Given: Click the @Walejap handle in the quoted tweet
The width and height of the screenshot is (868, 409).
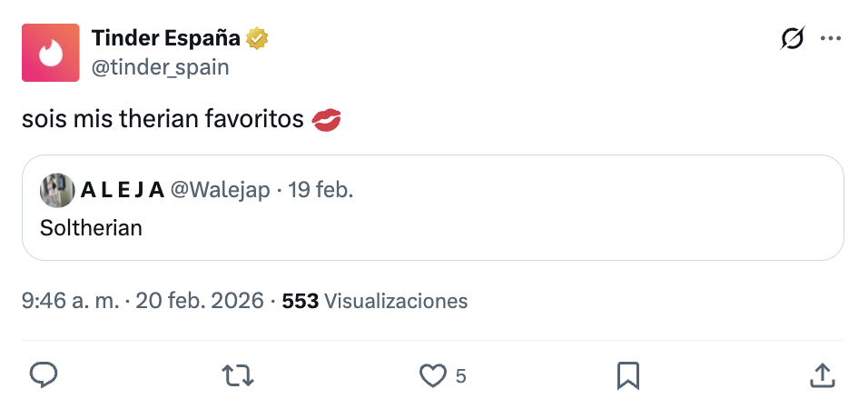Looking at the screenshot, I should click(220, 190).
